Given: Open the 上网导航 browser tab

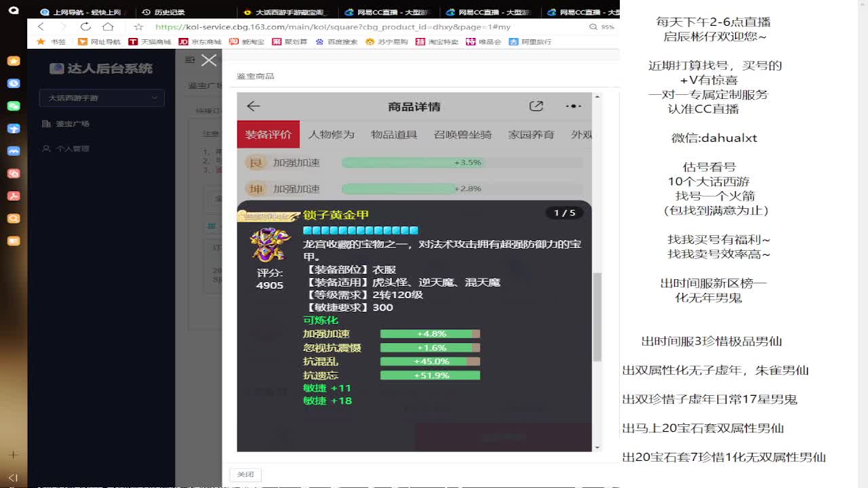Looking at the screenshot, I should coord(81,12).
